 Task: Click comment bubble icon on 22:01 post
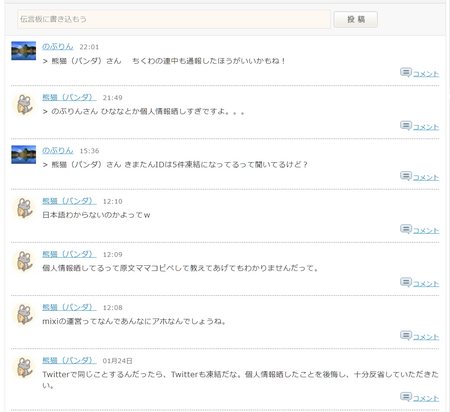coord(406,72)
